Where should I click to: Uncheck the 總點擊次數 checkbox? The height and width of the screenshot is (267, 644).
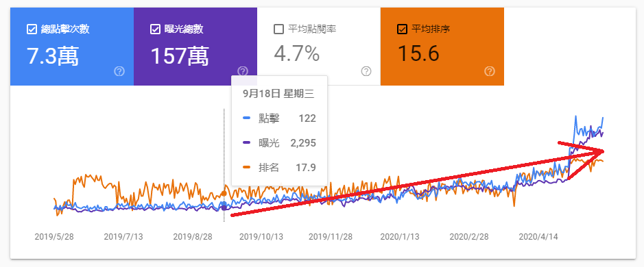point(32,29)
